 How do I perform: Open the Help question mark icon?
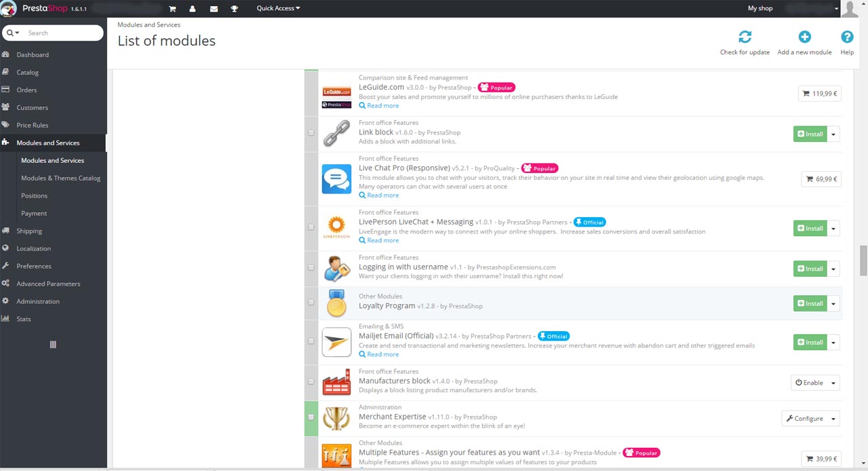(x=847, y=37)
